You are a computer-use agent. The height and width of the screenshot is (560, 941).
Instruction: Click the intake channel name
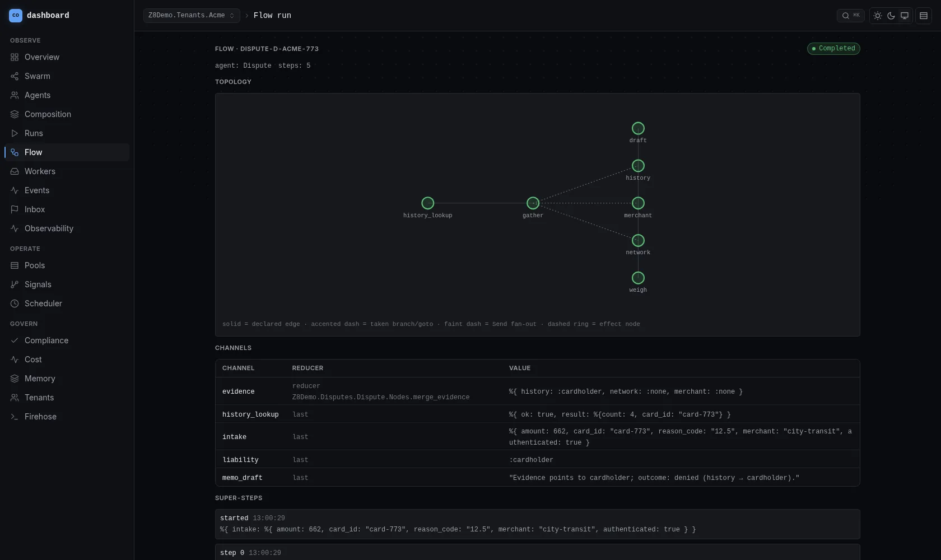point(234,437)
